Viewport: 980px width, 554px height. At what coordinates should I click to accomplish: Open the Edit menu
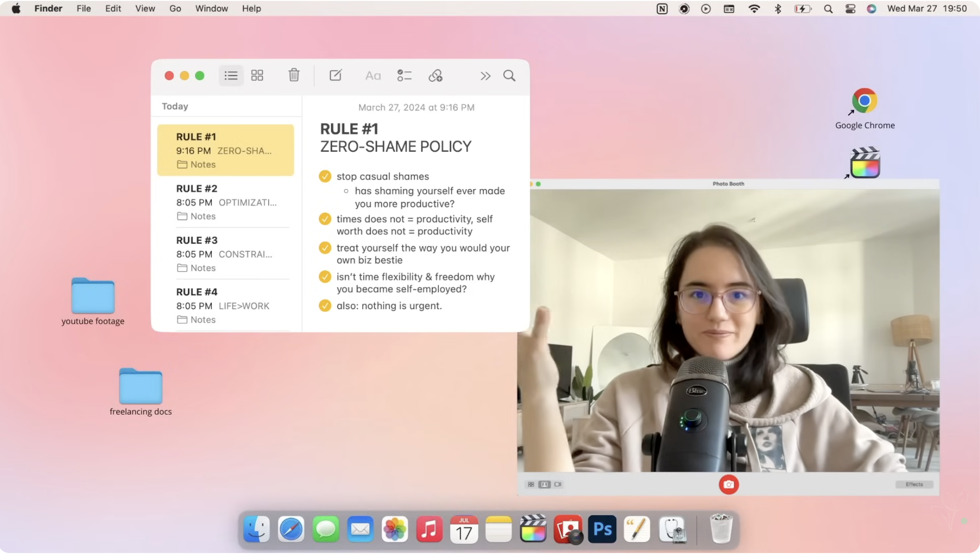point(113,9)
